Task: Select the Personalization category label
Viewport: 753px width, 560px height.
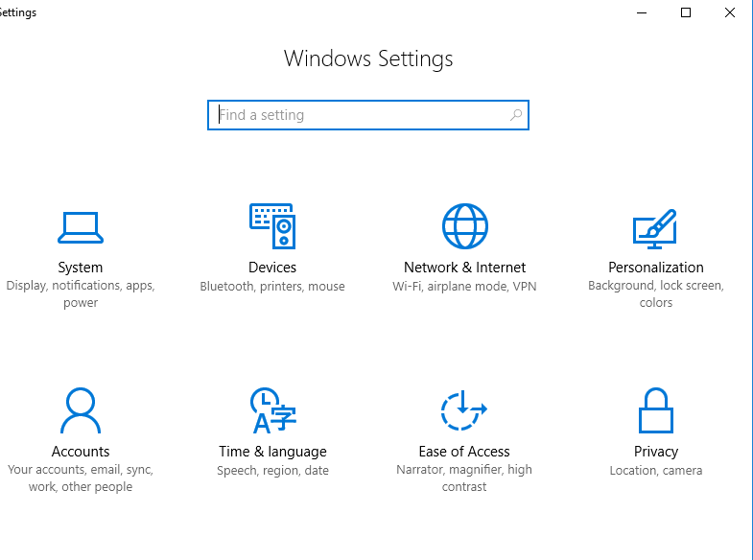Action: (x=655, y=268)
